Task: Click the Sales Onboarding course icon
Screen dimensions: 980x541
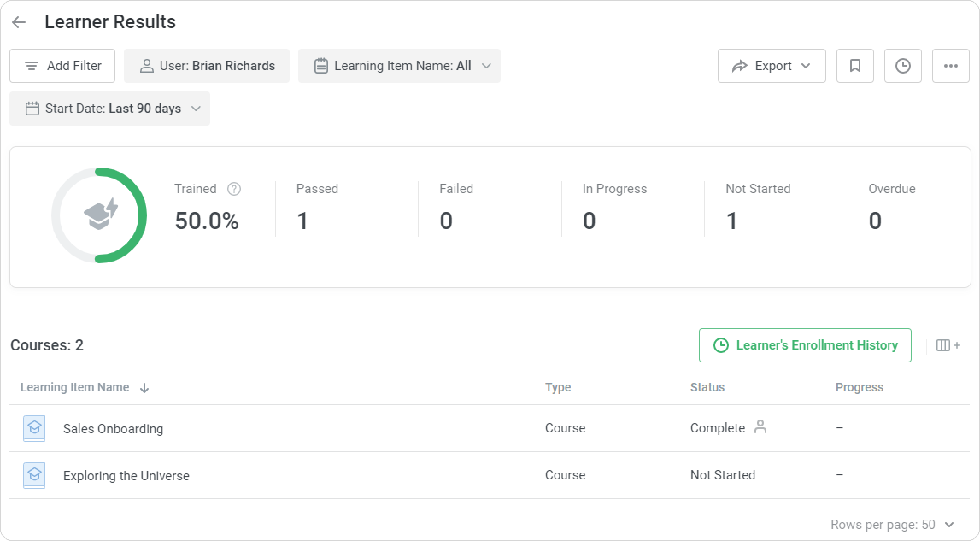Action: [34, 428]
